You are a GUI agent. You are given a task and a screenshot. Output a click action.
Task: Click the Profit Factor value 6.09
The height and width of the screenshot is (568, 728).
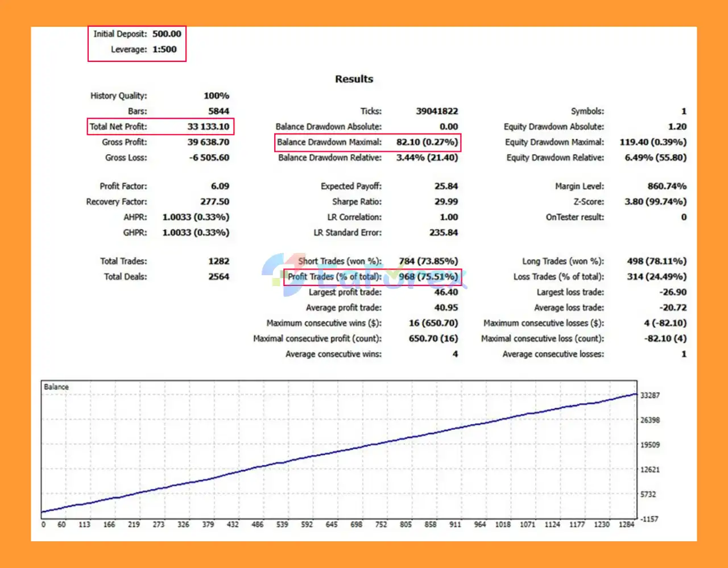[x=220, y=186]
